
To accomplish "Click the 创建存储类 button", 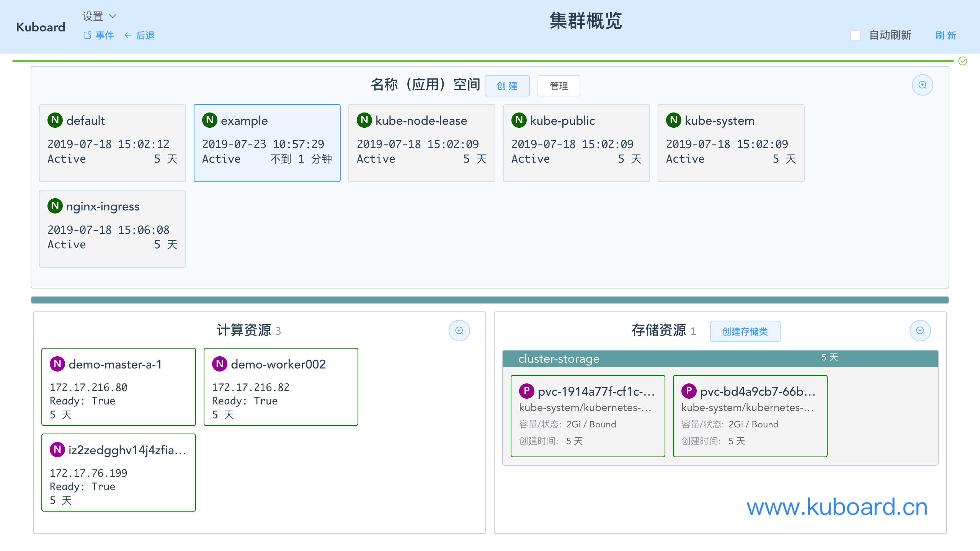I will click(x=745, y=331).
